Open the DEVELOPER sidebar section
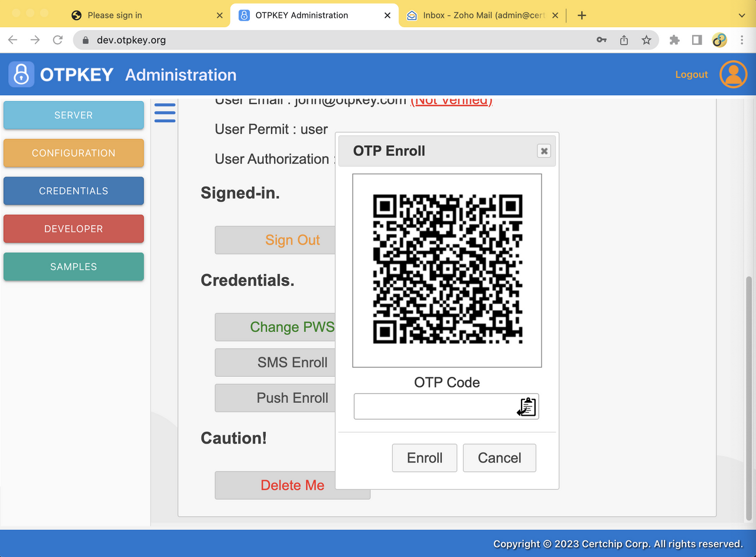This screenshot has width=756, height=557. tap(74, 229)
